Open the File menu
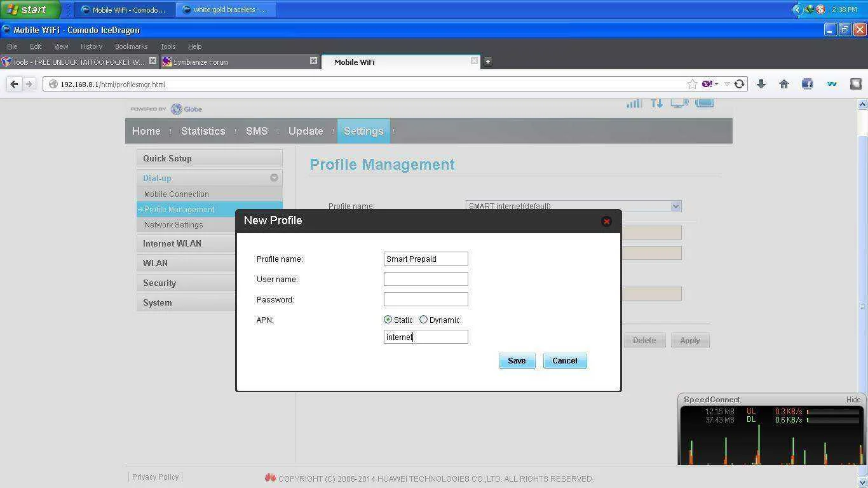Image resolution: width=868 pixels, height=488 pixels. click(x=12, y=46)
